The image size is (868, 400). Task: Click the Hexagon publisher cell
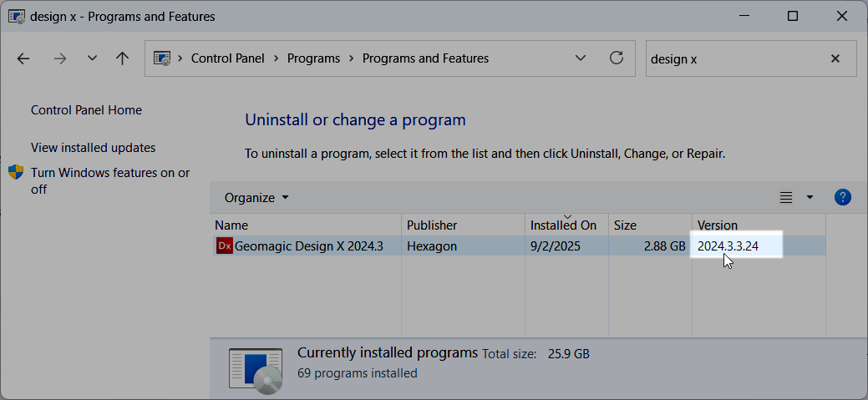click(432, 246)
